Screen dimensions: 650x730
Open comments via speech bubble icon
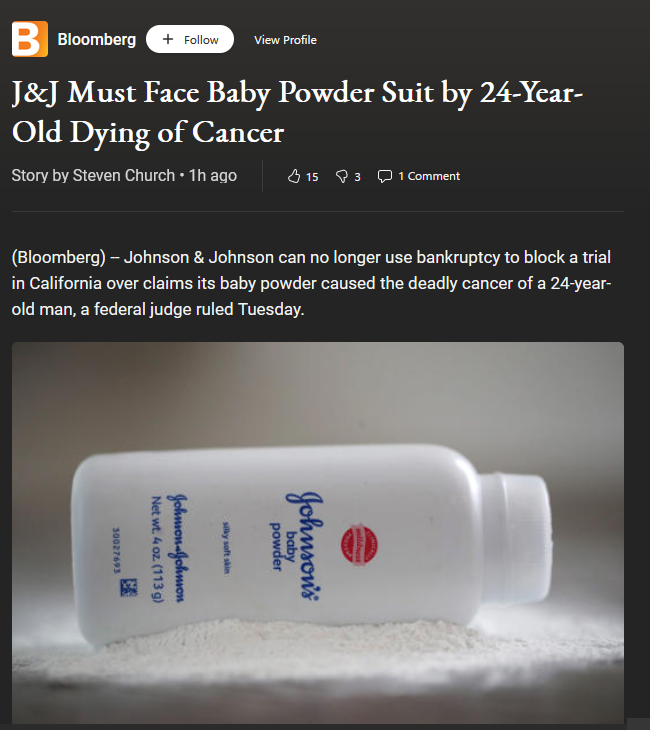coord(385,176)
